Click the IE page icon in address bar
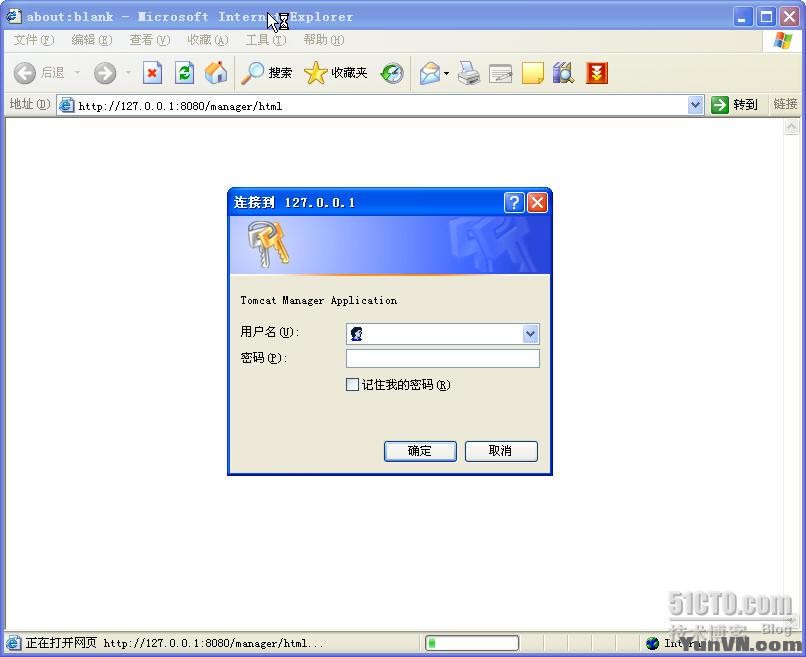Viewport: 806px width, 657px height. (x=66, y=105)
